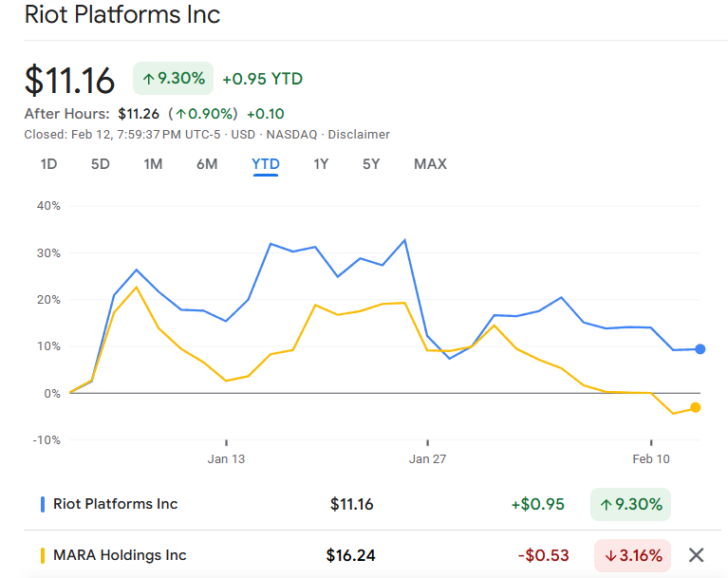Remove MARA Holdings comparison with the X
Viewport: 728px width, 578px height.
[x=696, y=555]
